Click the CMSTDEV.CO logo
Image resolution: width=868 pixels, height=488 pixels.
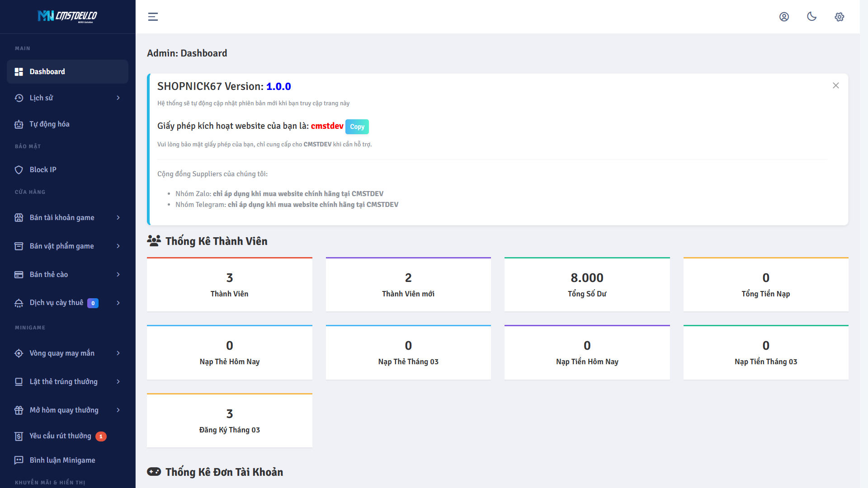[x=67, y=17]
